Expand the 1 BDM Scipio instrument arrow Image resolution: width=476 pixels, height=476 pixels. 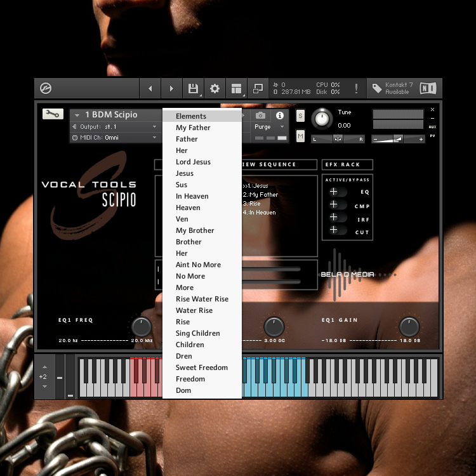[77, 115]
